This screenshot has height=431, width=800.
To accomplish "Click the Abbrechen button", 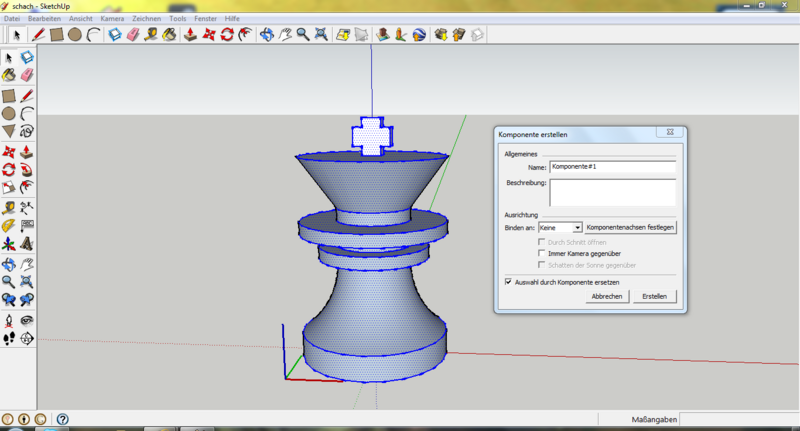I will (x=607, y=297).
